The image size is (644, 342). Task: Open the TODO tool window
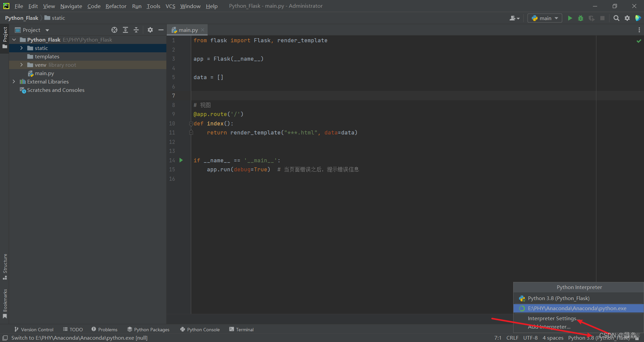[x=73, y=330]
